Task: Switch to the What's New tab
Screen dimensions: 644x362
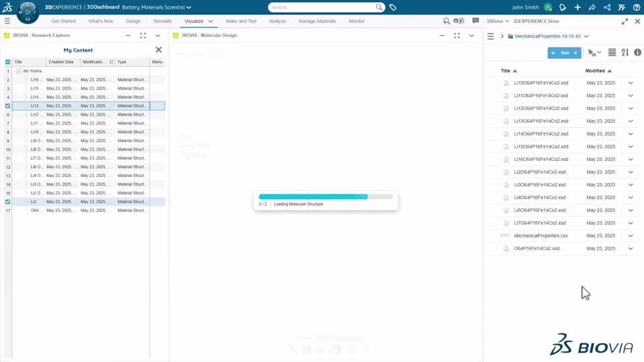Action: pyautogui.click(x=101, y=21)
